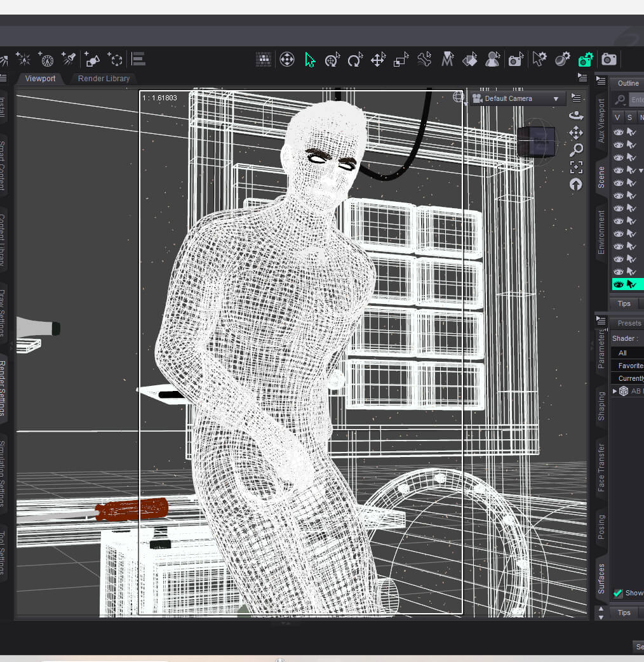The width and height of the screenshot is (644, 662).
Task: Toggle visibility eye of the highlighted scene row
Action: tap(618, 284)
